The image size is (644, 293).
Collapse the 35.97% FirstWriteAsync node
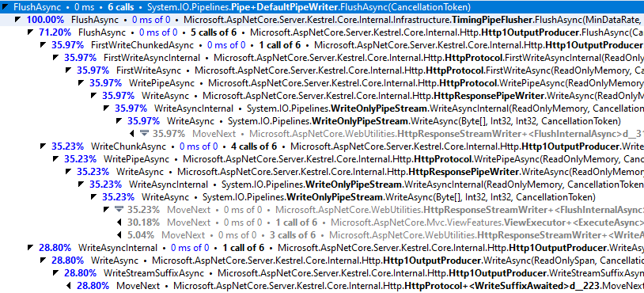(68, 70)
